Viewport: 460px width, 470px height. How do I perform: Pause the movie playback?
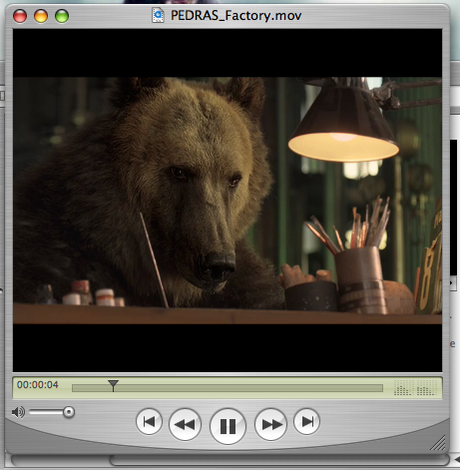(228, 426)
